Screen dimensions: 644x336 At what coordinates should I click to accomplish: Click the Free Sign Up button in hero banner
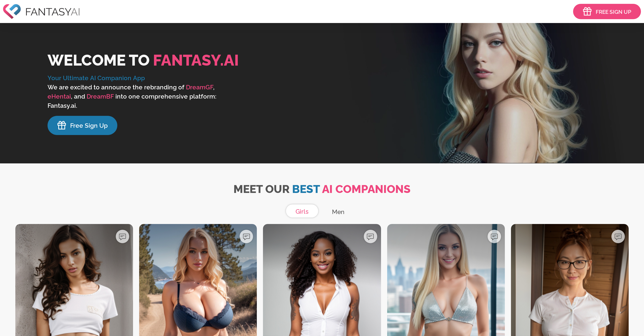pos(82,125)
